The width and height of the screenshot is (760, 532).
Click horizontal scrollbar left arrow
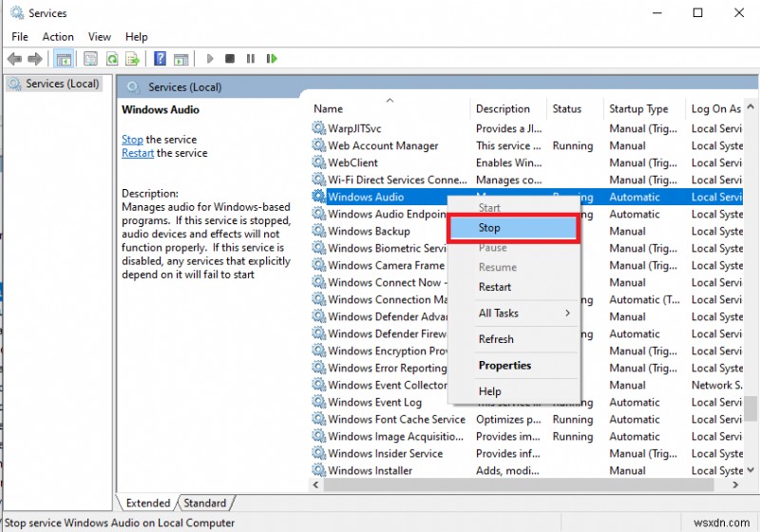[x=316, y=484]
